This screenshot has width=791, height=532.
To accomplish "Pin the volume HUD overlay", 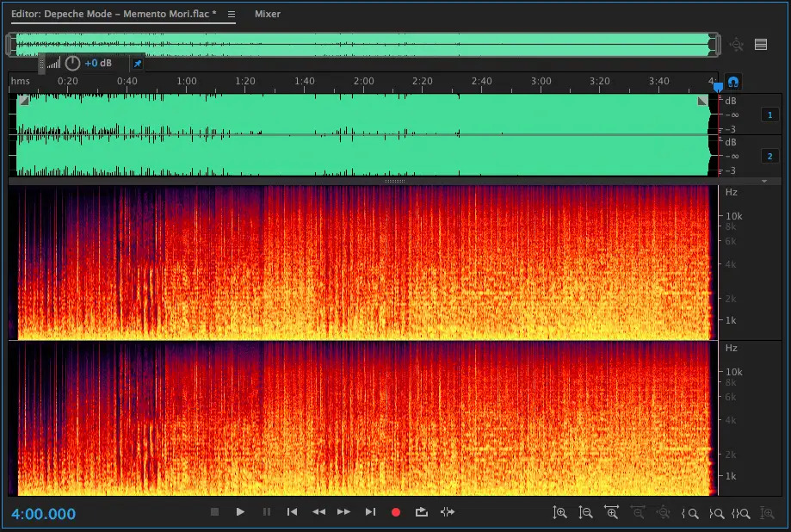I will pos(137,63).
